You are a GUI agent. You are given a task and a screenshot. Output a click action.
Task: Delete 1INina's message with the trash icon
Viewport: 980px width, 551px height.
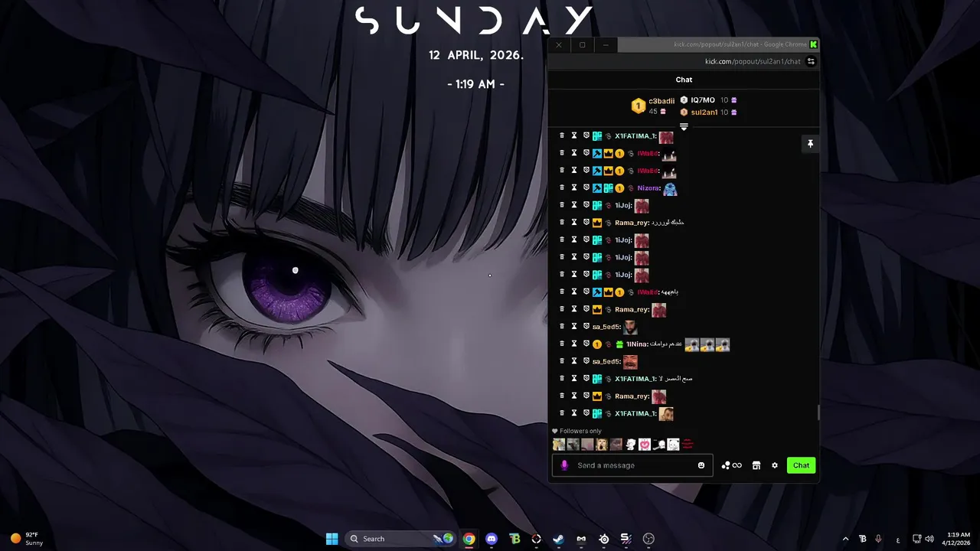point(562,344)
